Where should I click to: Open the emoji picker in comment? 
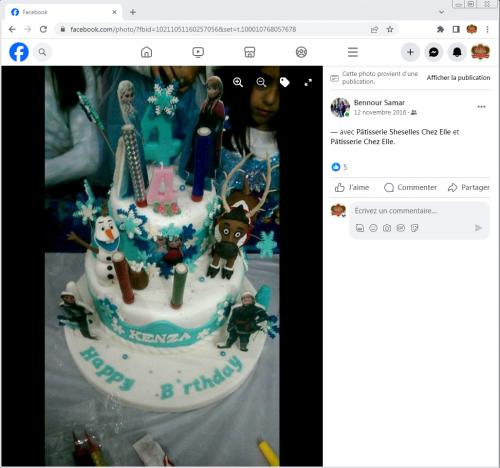pos(373,228)
